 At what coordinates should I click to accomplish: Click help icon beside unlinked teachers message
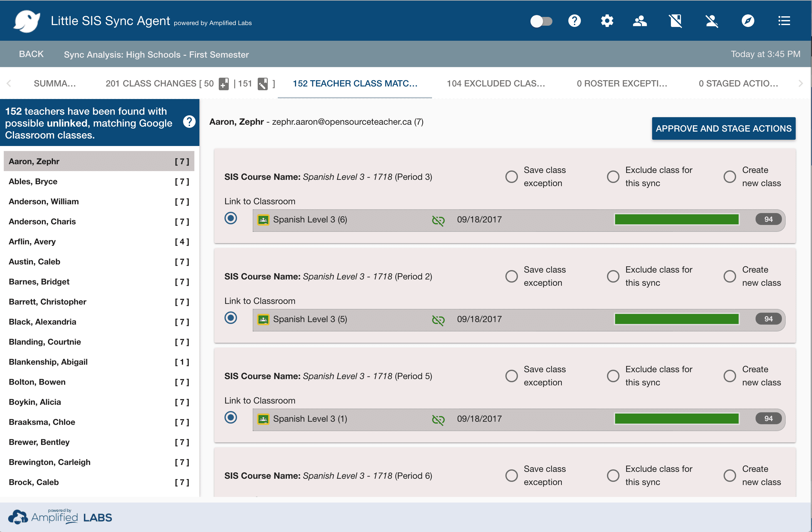[189, 122]
